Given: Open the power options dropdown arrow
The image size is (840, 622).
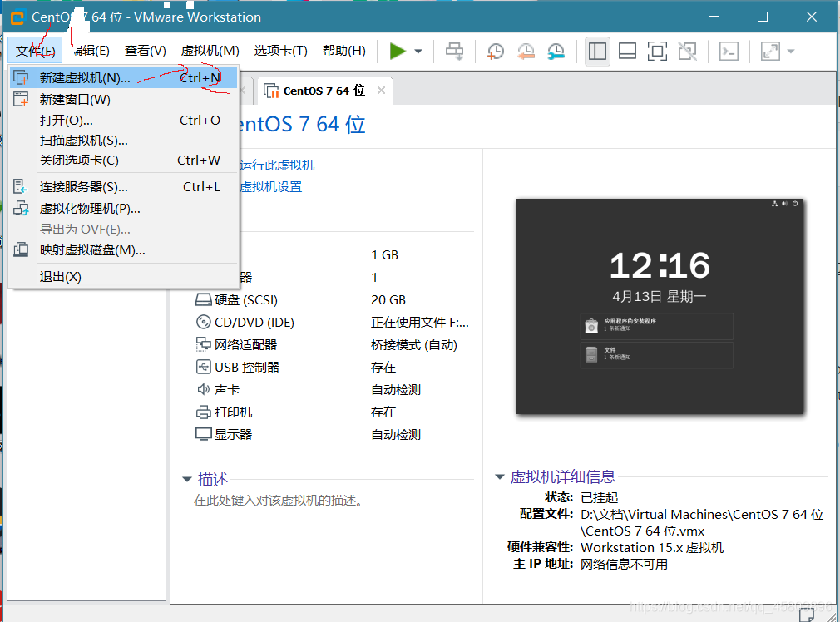Looking at the screenshot, I should (418, 52).
